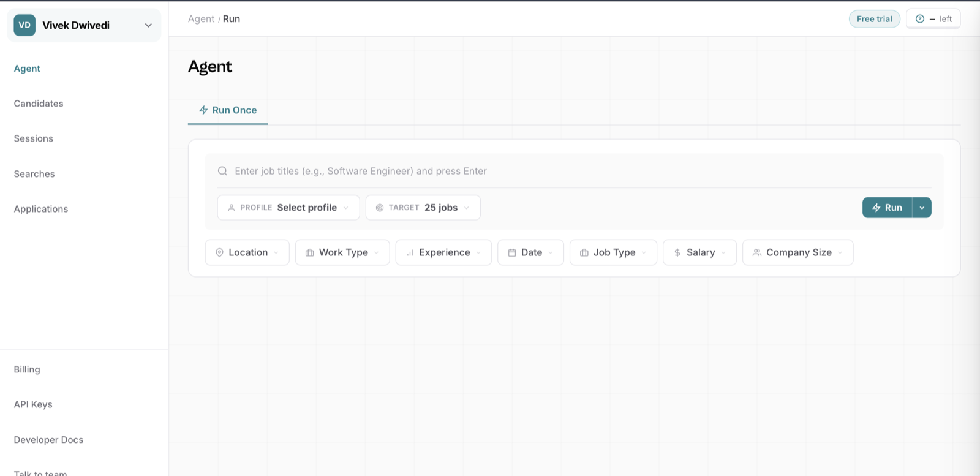Click the lightning bolt icon in Run Once tab

coord(203,110)
